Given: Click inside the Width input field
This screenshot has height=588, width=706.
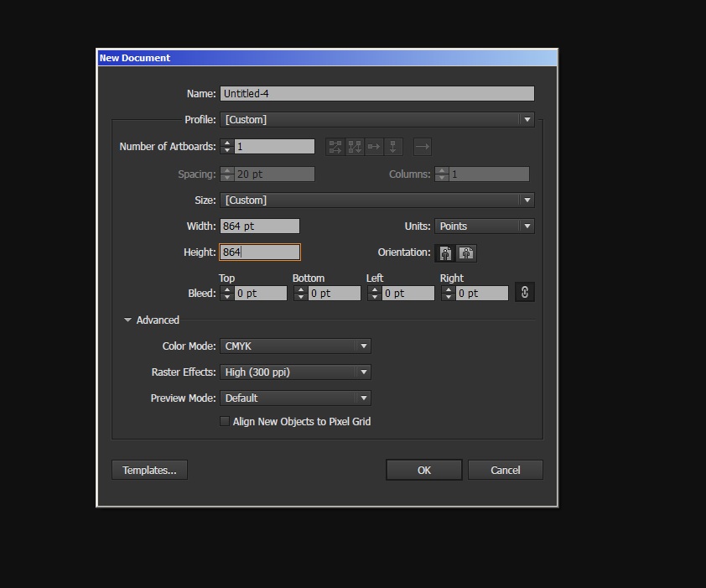Looking at the screenshot, I should coord(259,226).
